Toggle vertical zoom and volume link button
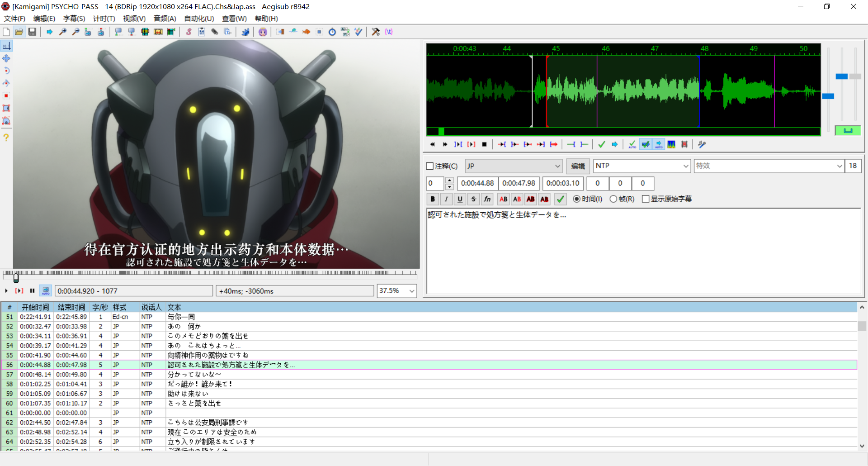This screenshot has width=868, height=466. (x=848, y=131)
